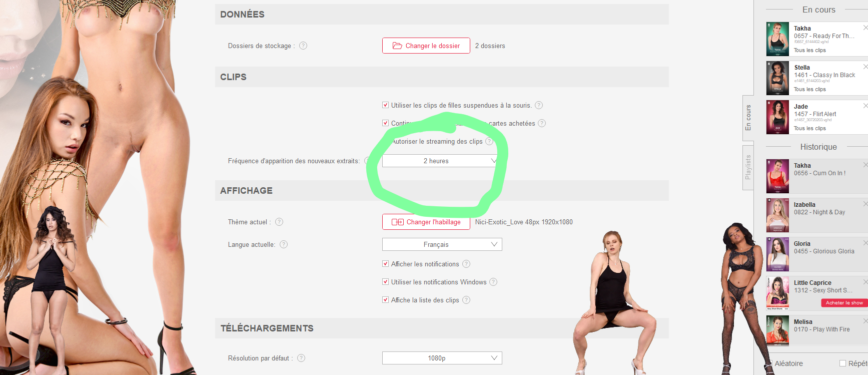
Task: Uncheck Afficher les notifications checkbox
Action: tap(385, 264)
